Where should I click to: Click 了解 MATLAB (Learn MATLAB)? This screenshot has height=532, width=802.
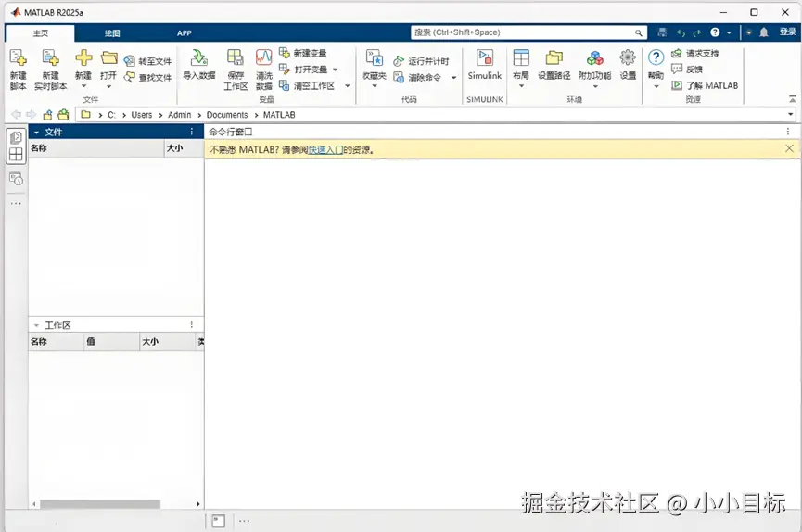[x=705, y=85]
